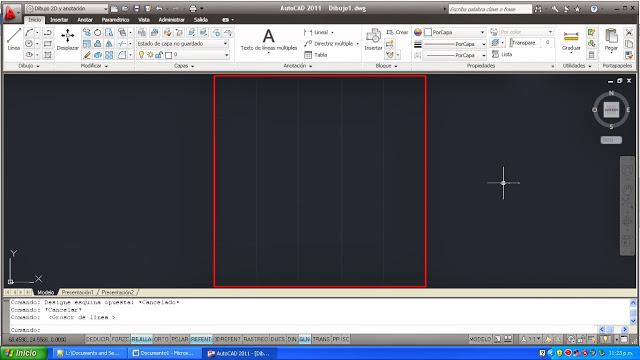This screenshot has width=640, height=360.
Task: Insert a Tabla annotation
Action: click(x=316, y=55)
